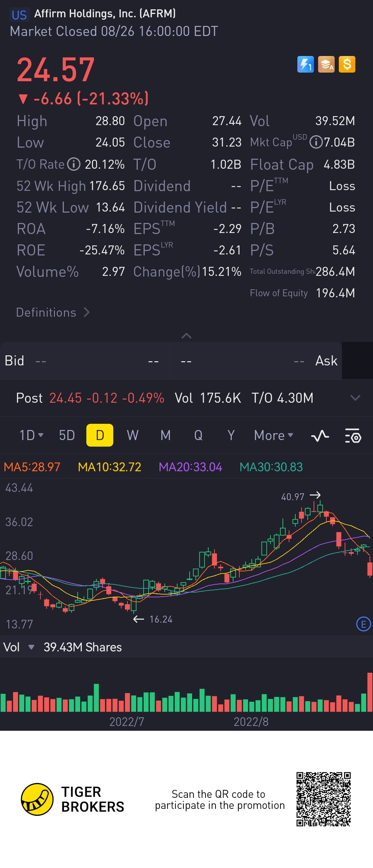Switch to the Y yearly chart tab

[231, 435]
